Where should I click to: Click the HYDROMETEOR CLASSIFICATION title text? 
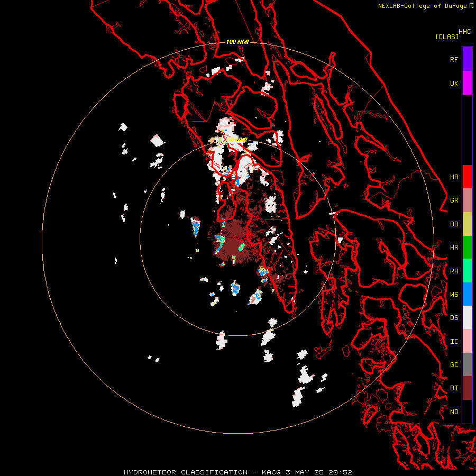click(186, 472)
